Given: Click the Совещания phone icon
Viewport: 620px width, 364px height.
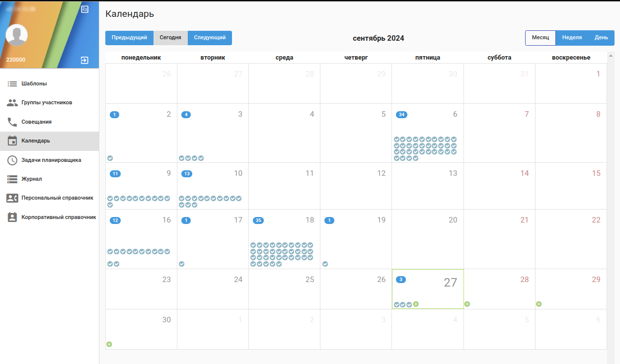Looking at the screenshot, I should coord(12,122).
